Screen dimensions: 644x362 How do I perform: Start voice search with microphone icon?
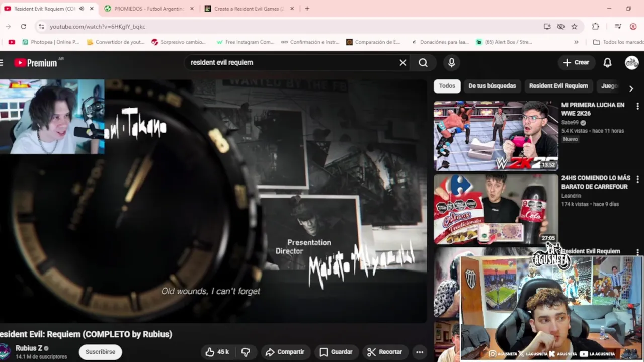(x=451, y=63)
